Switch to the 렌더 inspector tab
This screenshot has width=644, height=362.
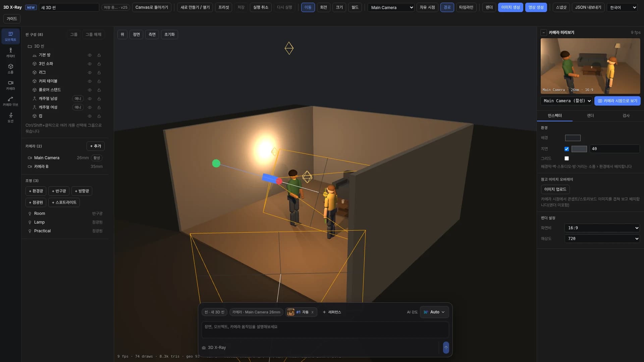590,116
